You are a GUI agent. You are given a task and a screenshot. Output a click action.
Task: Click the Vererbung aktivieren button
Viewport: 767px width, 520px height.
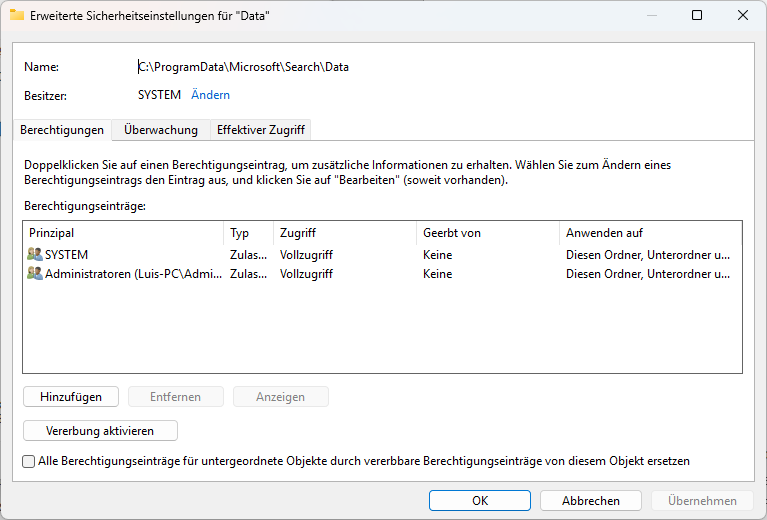[100, 431]
